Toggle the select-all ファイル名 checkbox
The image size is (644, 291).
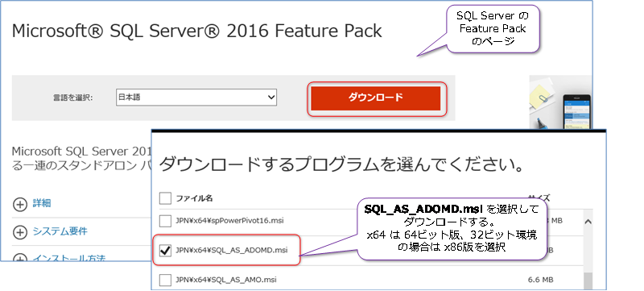coord(165,198)
